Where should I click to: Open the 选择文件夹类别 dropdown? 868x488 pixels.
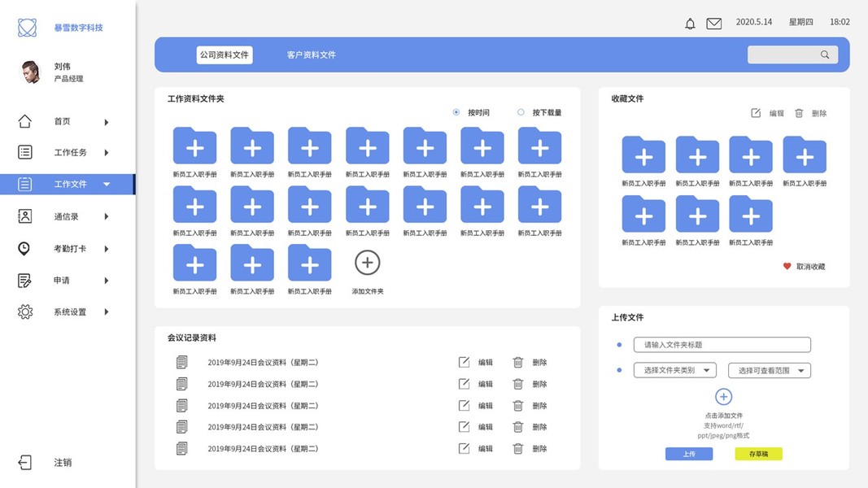click(x=675, y=370)
